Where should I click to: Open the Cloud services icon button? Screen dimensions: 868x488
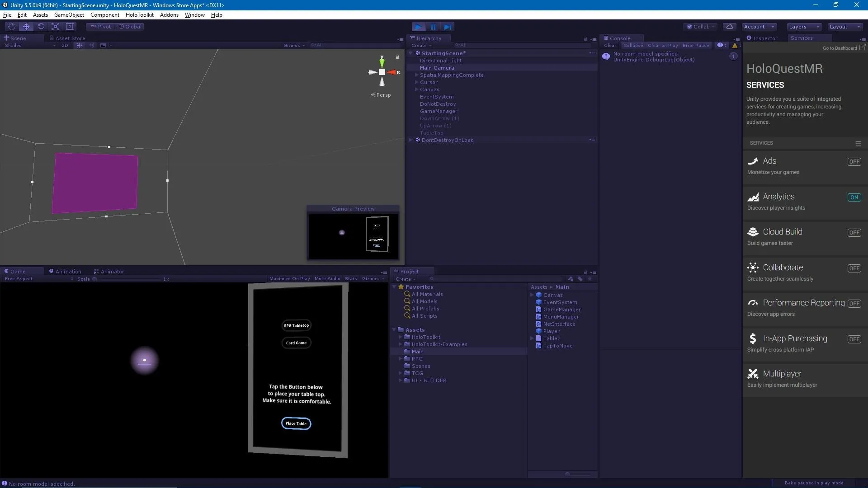coord(729,27)
